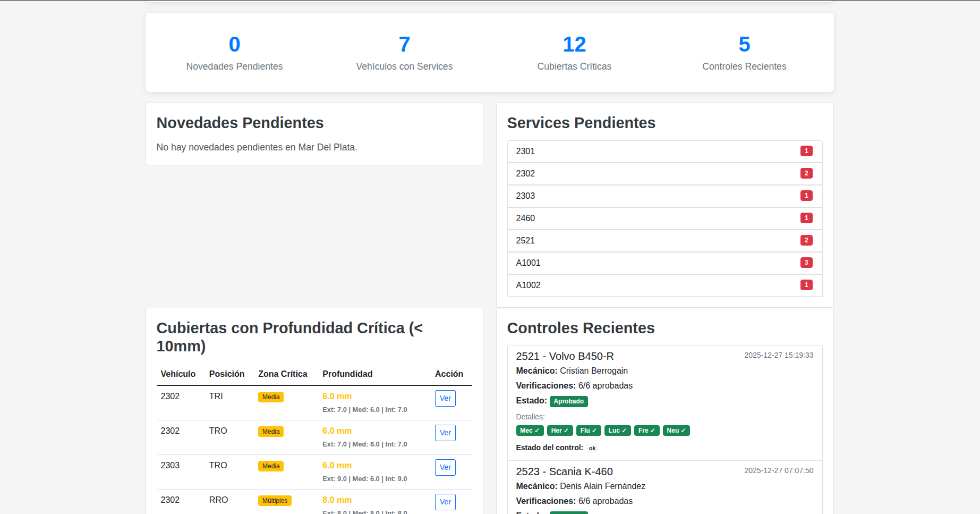The image size is (980, 514).
Task: Select the 2521 - Volvo B450-R control entry
Action: [565, 356]
